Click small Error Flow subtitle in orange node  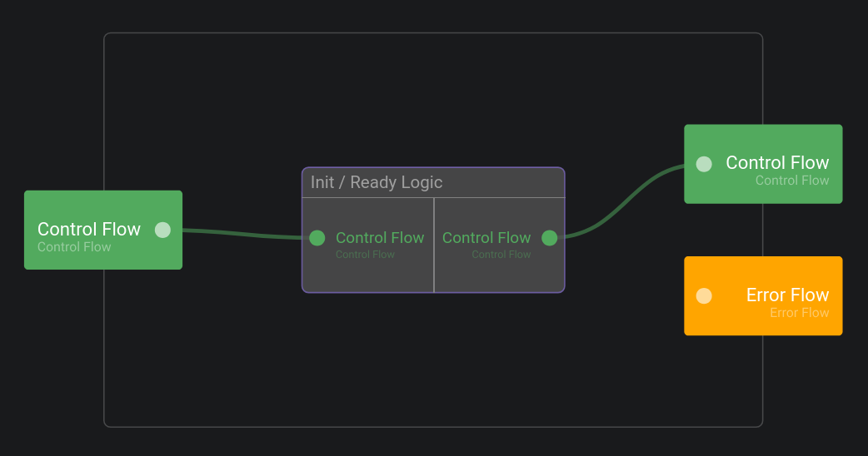click(799, 313)
